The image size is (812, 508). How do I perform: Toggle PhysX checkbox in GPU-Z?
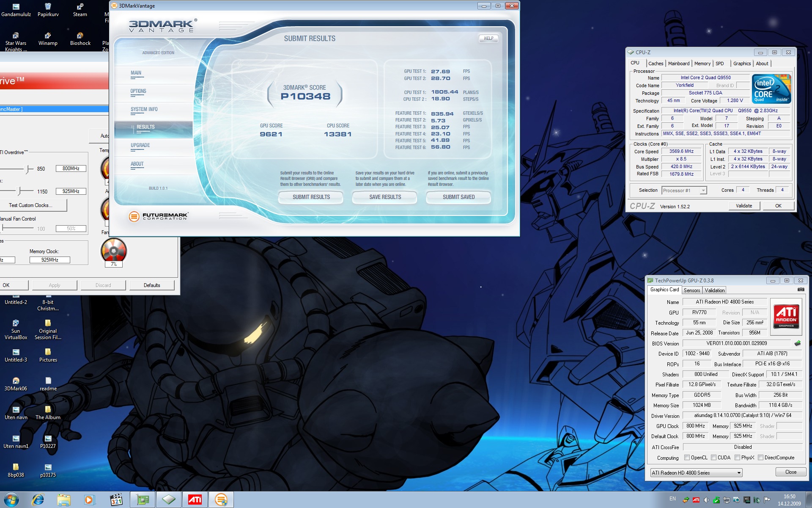point(738,457)
